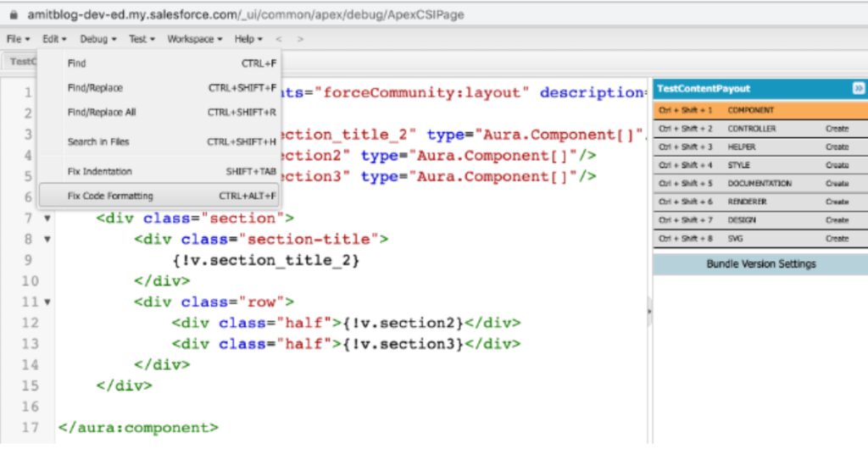This screenshot has height=454, width=868.
Task: Create the HELPER bundle file
Action: coord(837,147)
